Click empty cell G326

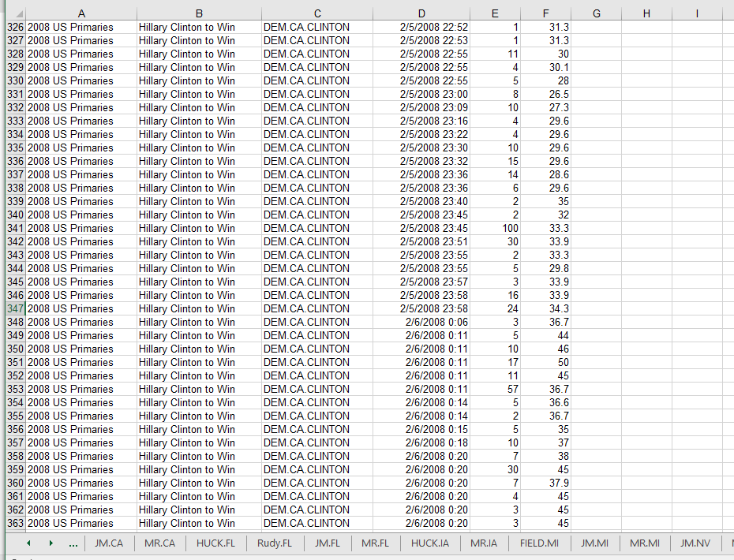(596, 27)
